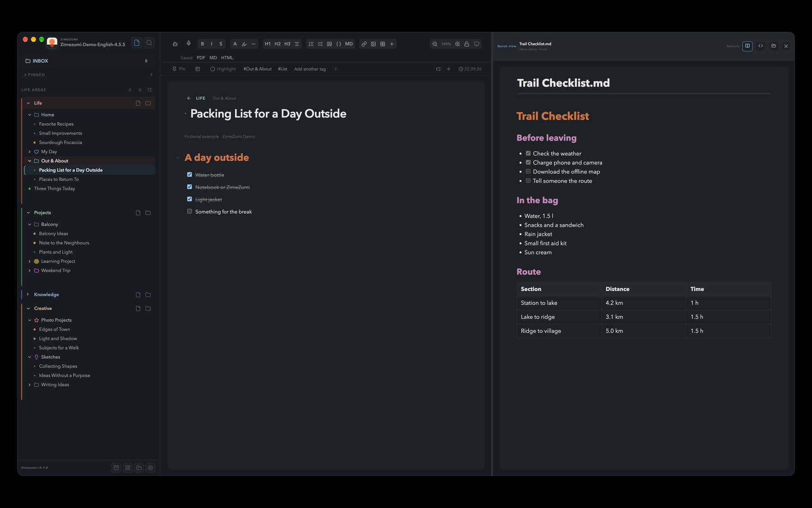Collapse the A day outside heading
Image resolution: width=812 pixels, height=508 pixels.
177,158
